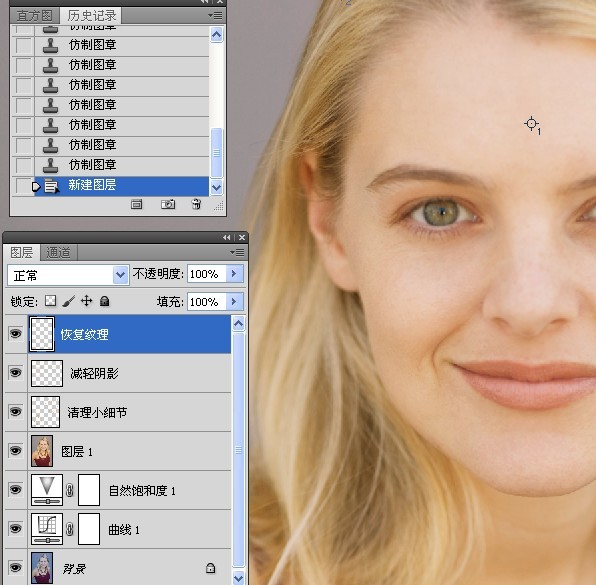Image resolution: width=596 pixels, height=585 pixels.
Task: Click the 背景 layer portrait thumbnail
Action: [42, 568]
